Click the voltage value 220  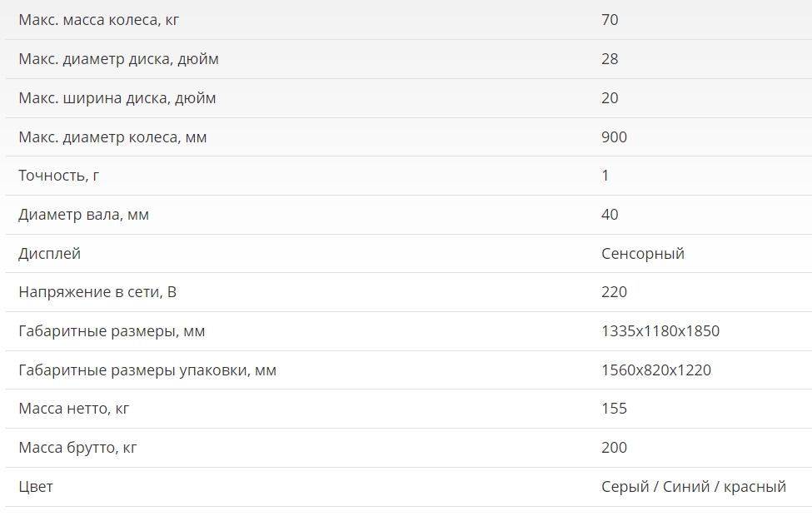pos(614,292)
